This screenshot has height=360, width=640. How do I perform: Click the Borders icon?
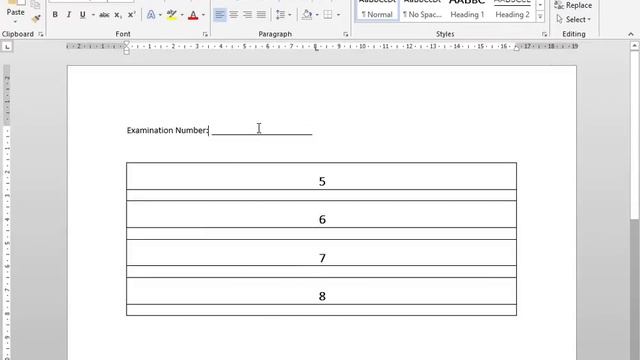click(x=328, y=15)
